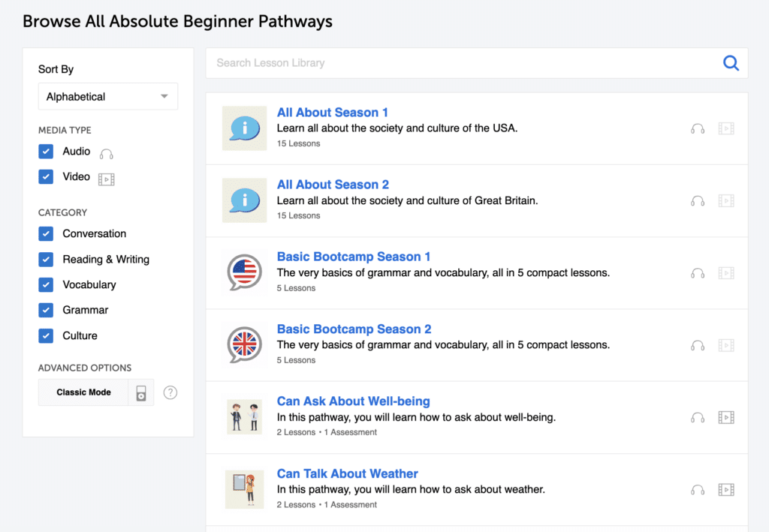Uncheck the Video media type checkbox
Image resolution: width=769 pixels, height=532 pixels.
pyautogui.click(x=47, y=177)
